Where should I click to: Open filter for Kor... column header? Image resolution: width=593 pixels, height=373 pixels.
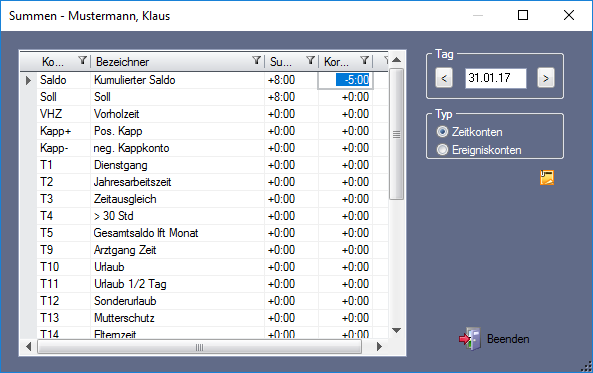[x=365, y=61]
